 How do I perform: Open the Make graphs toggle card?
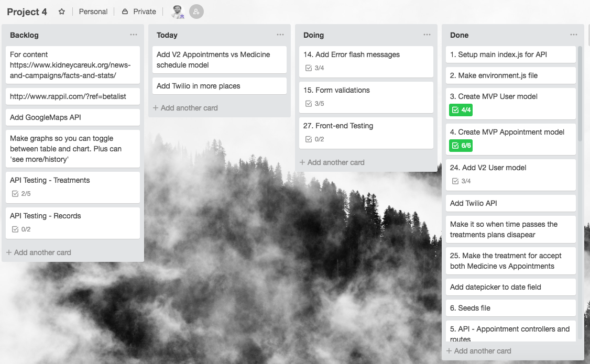[x=73, y=149]
